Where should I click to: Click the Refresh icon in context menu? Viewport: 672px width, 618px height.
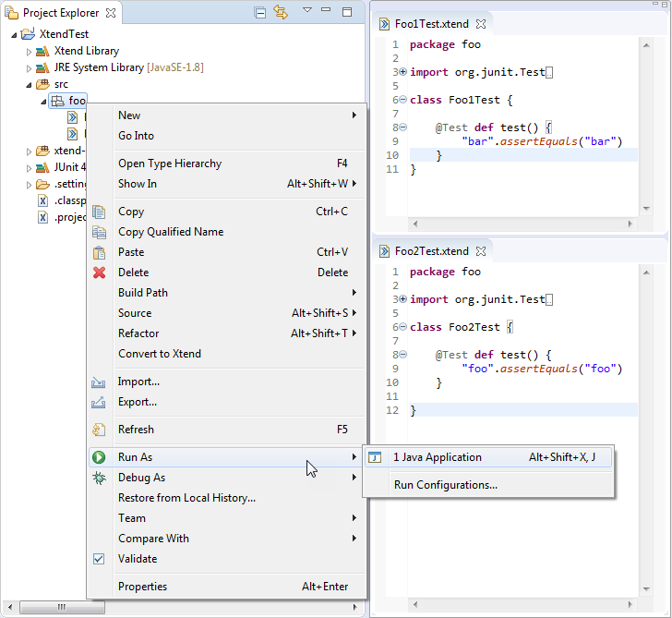point(99,430)
